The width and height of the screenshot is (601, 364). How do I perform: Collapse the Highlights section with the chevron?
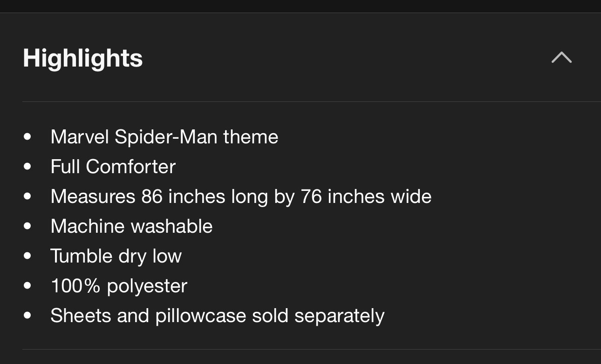click(561, 57)
